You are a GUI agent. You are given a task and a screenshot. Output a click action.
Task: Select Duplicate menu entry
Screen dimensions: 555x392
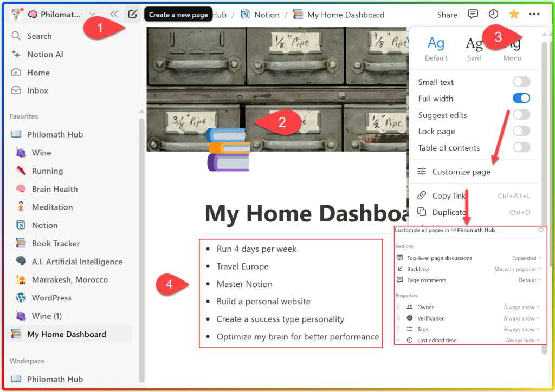474,212
